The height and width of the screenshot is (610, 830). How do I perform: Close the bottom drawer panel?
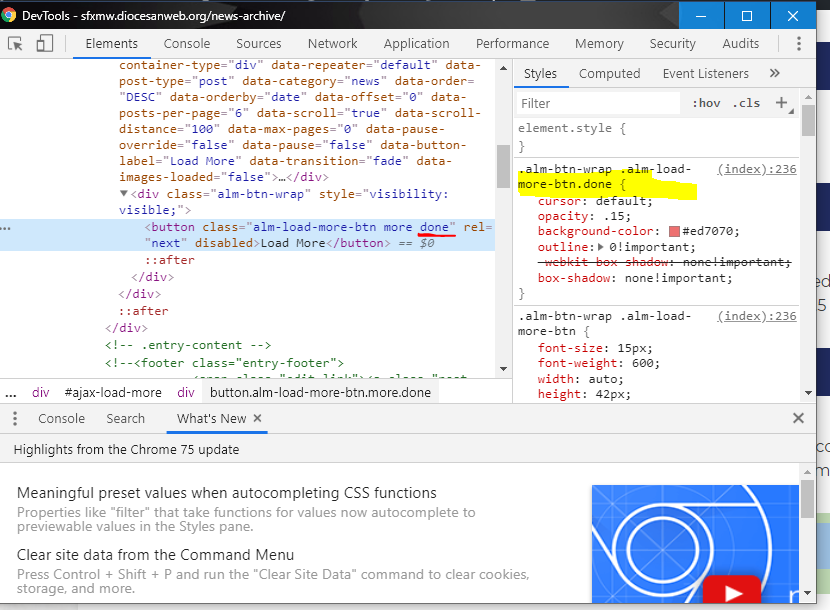(x=798, y=419)
